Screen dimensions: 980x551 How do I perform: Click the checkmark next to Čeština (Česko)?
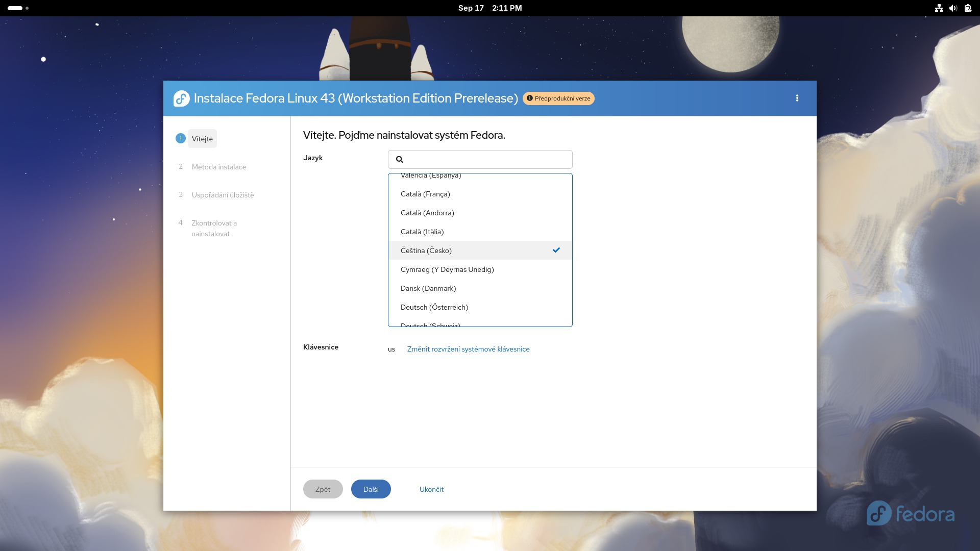tap(556, 250)
